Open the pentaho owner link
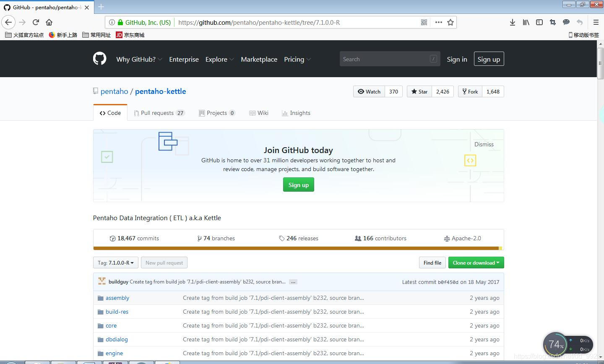604x364 pixels. 114,91
